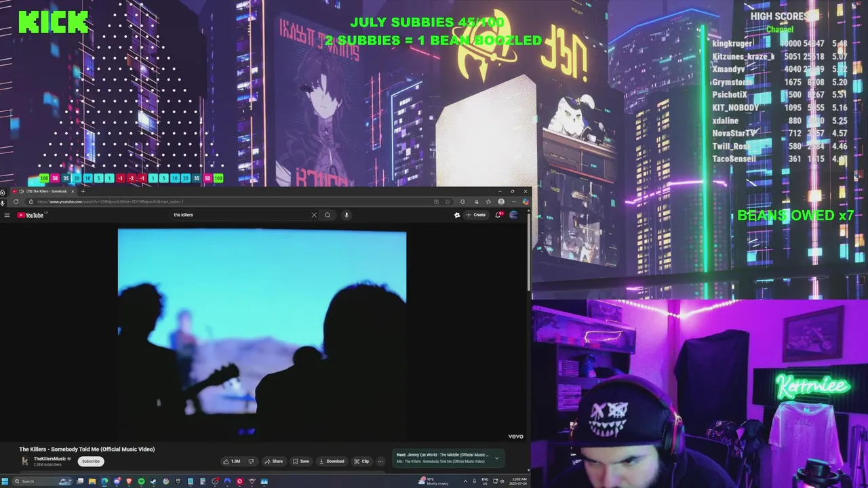The image size is (868, 488).
Task: Click the ENG US language indicator
Action: coord(485,481)
